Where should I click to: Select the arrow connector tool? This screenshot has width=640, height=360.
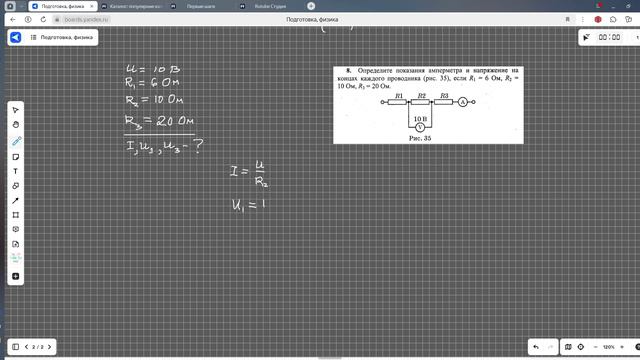(16, 200)
